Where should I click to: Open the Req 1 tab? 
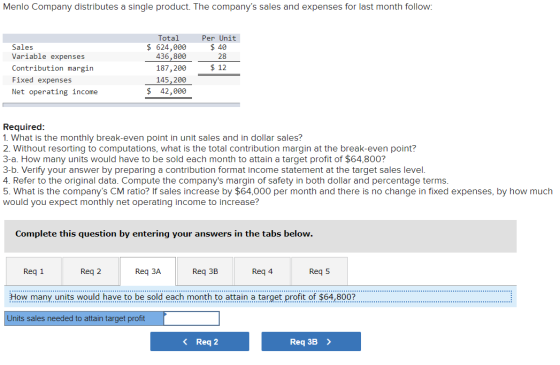(34, 271)
